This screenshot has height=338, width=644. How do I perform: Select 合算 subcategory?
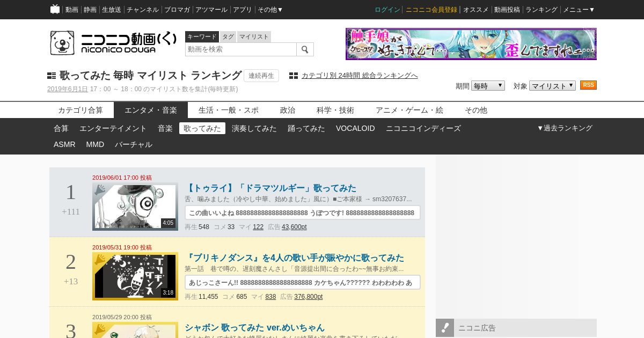coord(61,128)
